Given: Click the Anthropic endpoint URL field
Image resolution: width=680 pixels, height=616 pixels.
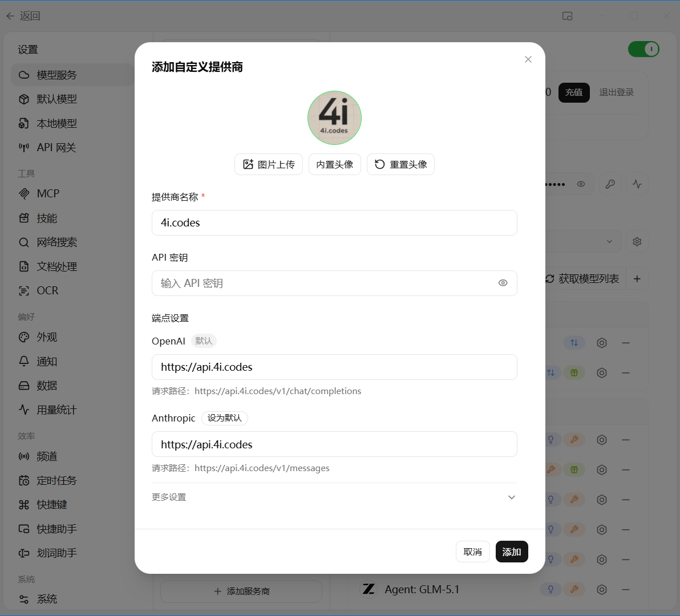Looking at the screenshot, I should 334,444.
